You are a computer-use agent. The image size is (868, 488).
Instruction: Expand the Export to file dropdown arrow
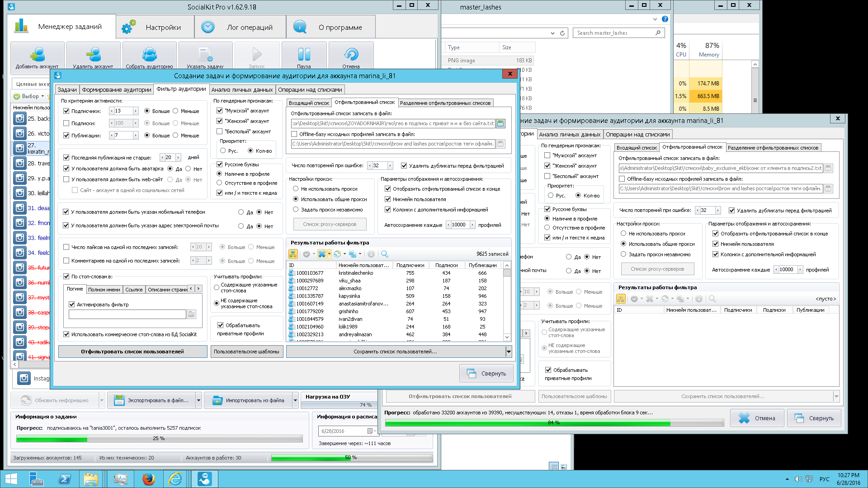198,400
